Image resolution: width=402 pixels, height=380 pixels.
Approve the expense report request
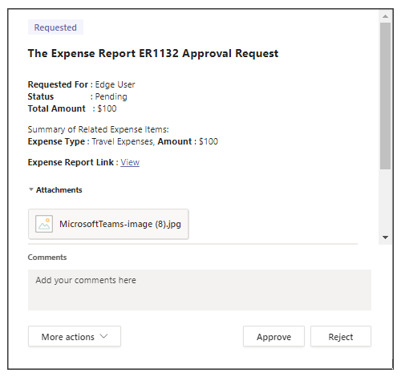pos(274,337)
